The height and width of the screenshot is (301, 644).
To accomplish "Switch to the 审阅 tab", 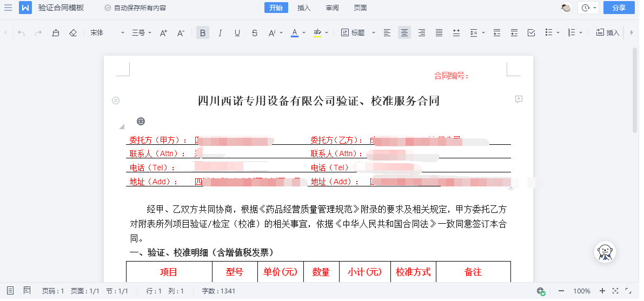I will coord(332,8).
